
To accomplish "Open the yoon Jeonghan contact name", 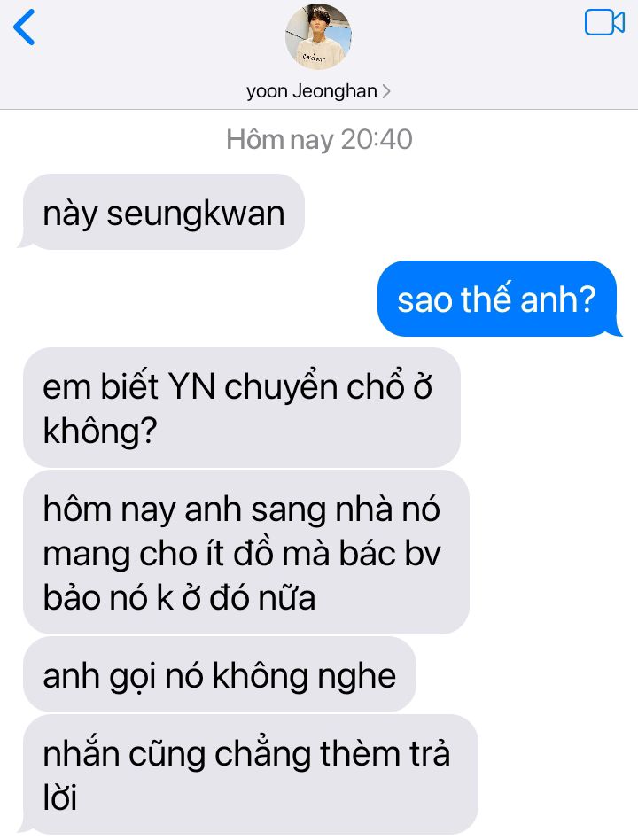I will pos(312,91).
